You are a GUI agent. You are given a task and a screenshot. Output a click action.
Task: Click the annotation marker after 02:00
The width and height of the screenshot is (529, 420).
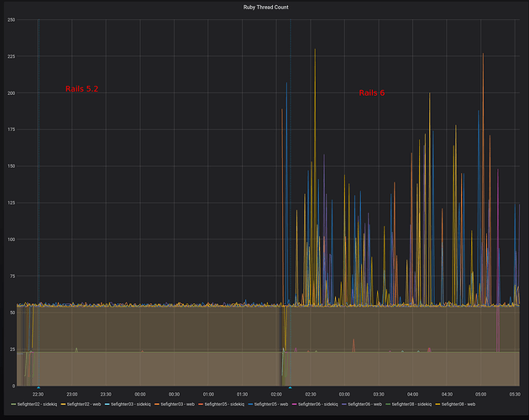coord(291,387)
